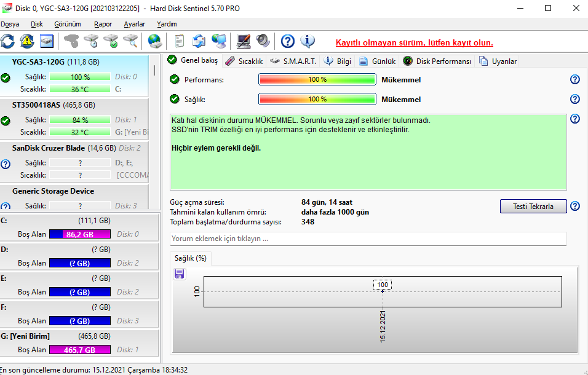The height and width of the screenshot is (375, 588).
Task: Click the help icon next to status text box
Action: coord(575,119)
